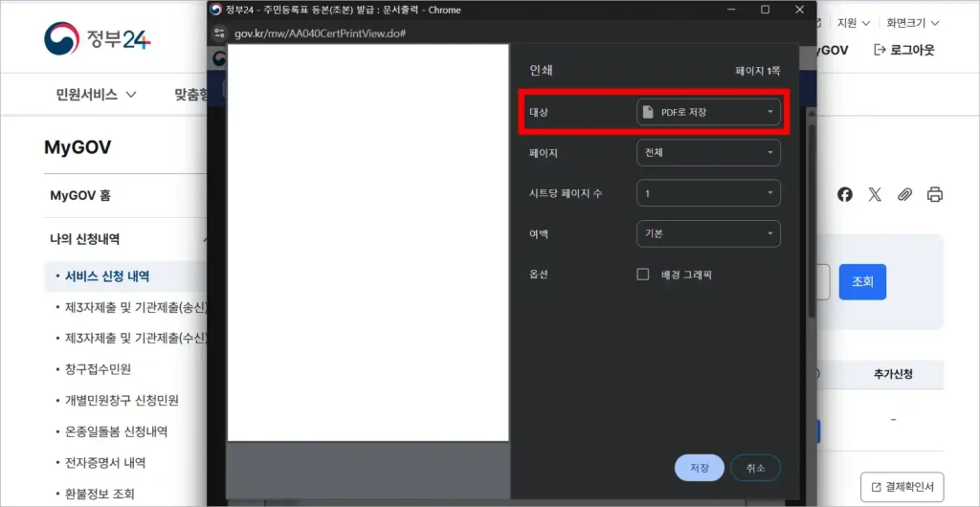
Task: Select 창구접수민원 in sidebar
Action: click(99, 369)
